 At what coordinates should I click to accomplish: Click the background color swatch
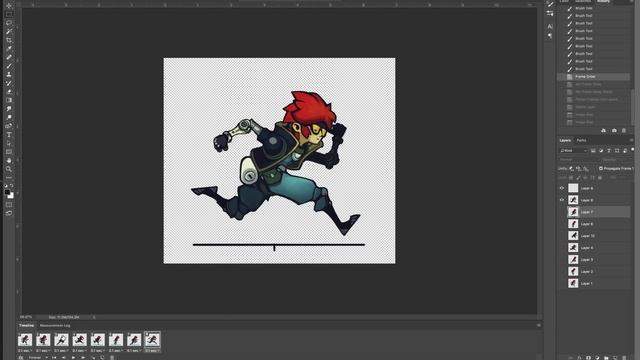click(11, 196)
